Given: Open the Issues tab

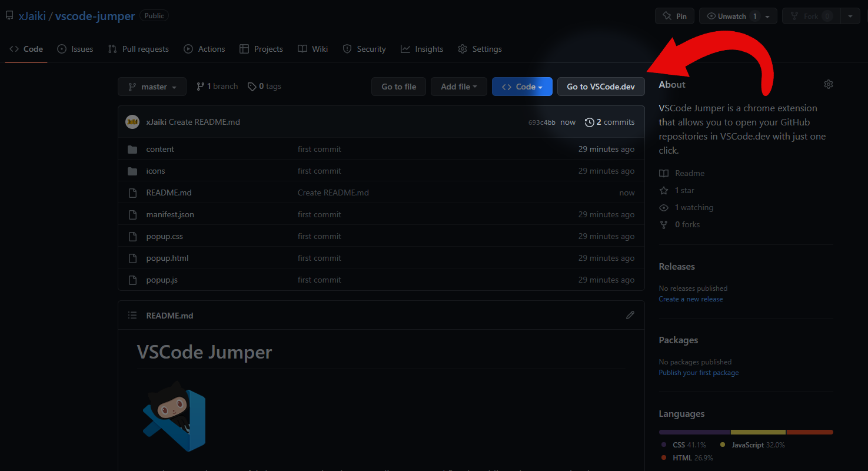Looking at the screenshot, I should (x=75, y=49).
